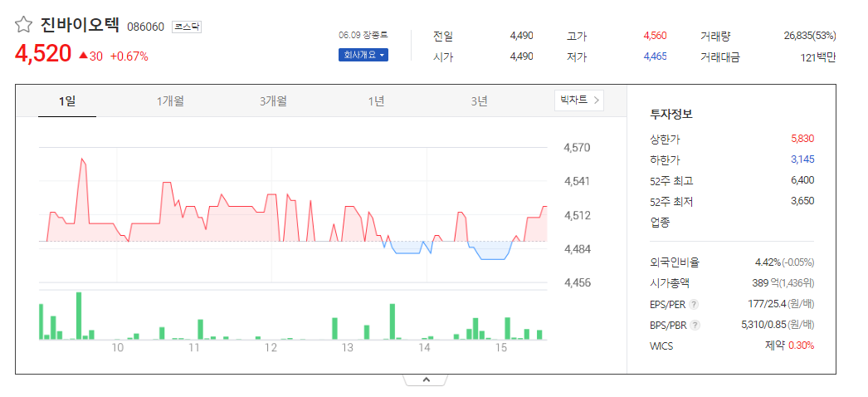Click the 06.09 장종료 status text

pos(363,35)
